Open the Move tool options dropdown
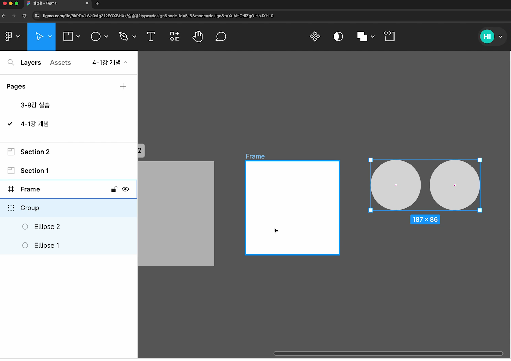This screenshot has width=511, height=361. (x=50, y=36)
